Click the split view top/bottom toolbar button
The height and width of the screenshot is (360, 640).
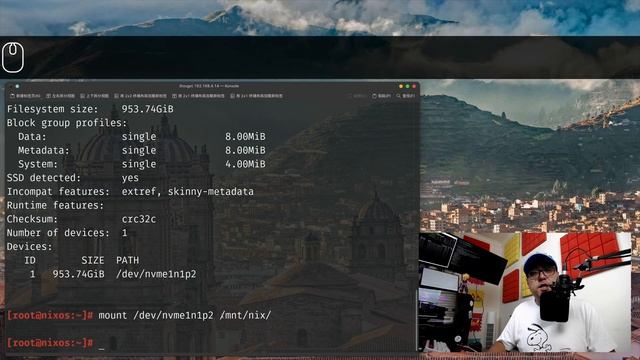pos(94,96)
